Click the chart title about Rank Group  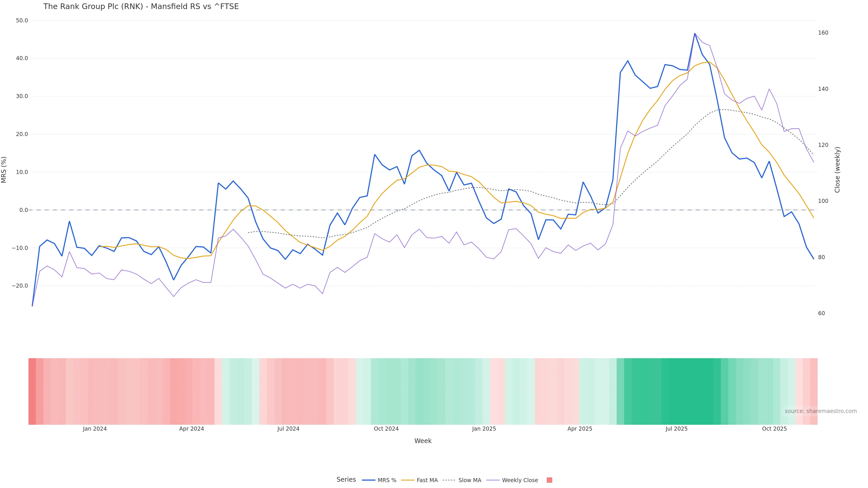click(141, 6)
